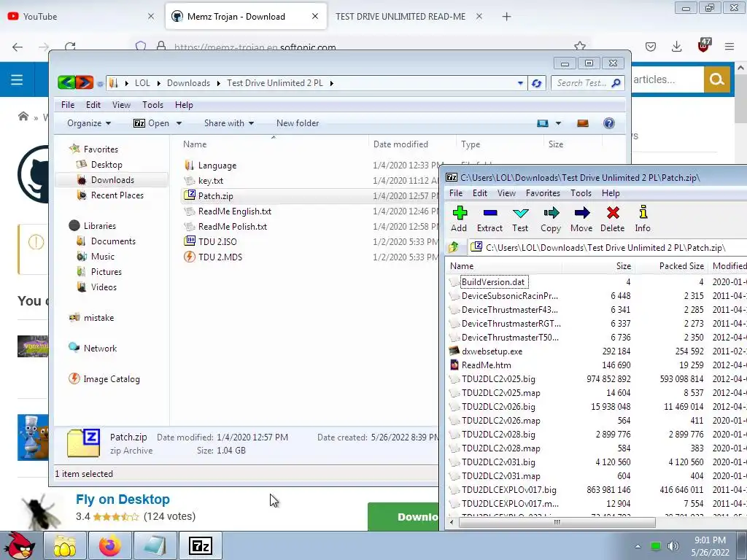Screen dimensions: 747x560
Task: Open Explorer File menu
Action: [68, 105]
